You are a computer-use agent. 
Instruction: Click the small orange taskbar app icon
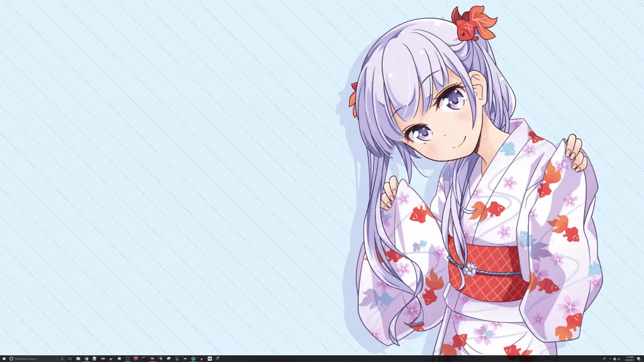[x=201, y=359]
